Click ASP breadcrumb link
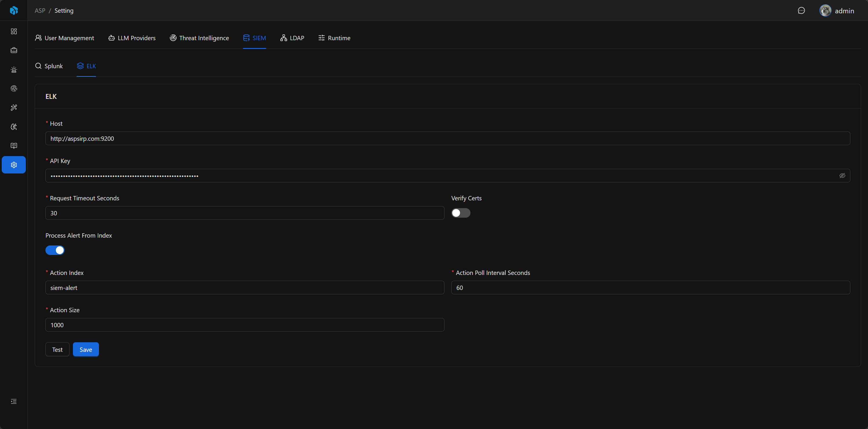 pos(40,10)
